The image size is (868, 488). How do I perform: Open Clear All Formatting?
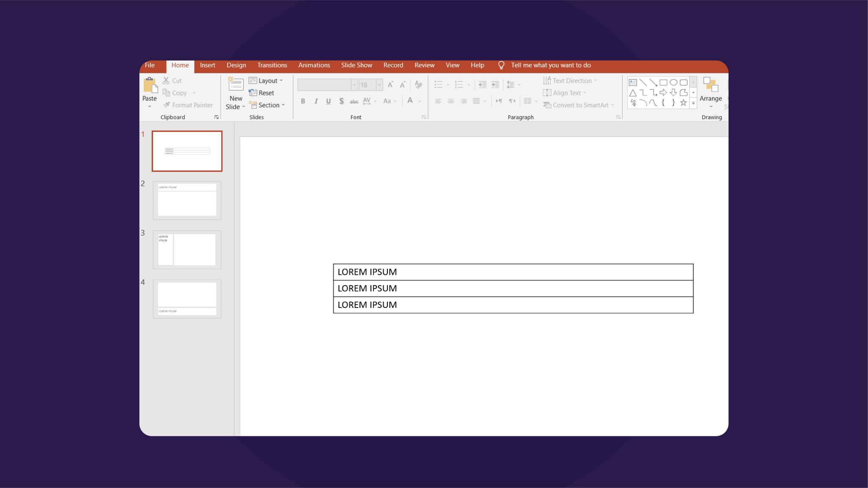[x=418, y=85]
